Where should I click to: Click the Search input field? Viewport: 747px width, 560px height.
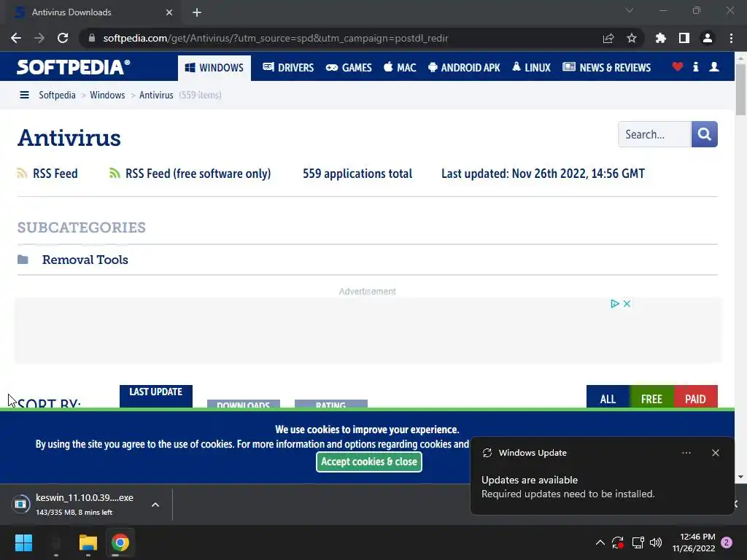pyautogui.click(x=654, y=134)
